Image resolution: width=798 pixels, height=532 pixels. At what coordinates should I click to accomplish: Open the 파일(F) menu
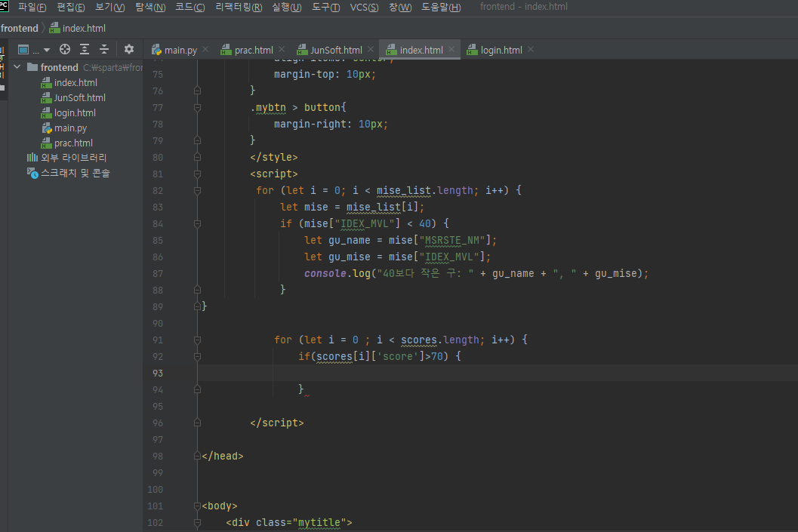(32, 7)
